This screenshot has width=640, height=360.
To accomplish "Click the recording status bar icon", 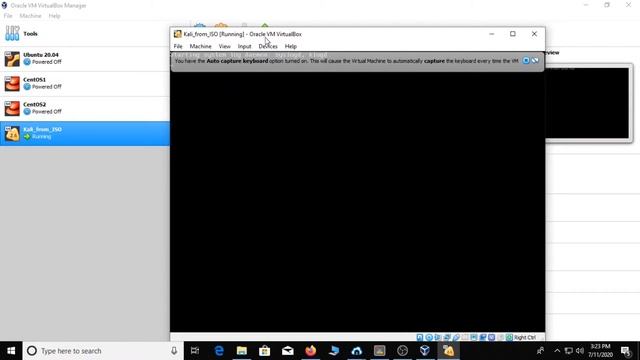I will coord(483,337).
